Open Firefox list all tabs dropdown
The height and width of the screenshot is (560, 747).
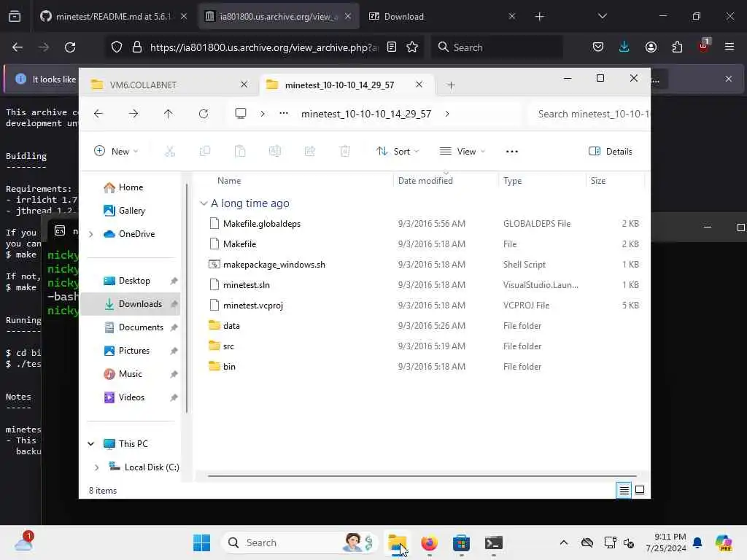(602, 16)
